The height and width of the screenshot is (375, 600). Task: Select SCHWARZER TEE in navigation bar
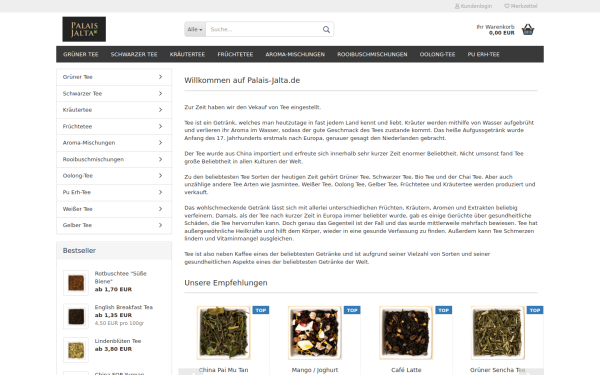tap(134, 54)
